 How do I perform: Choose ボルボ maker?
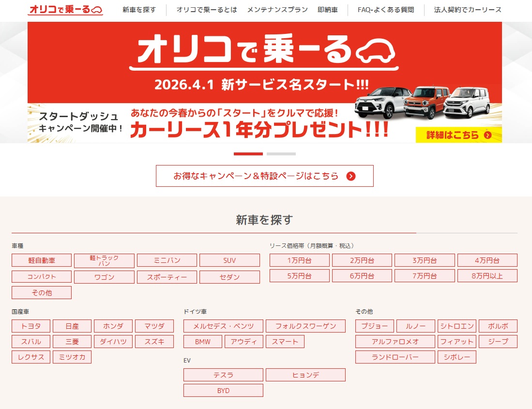(x=498, y=326)
